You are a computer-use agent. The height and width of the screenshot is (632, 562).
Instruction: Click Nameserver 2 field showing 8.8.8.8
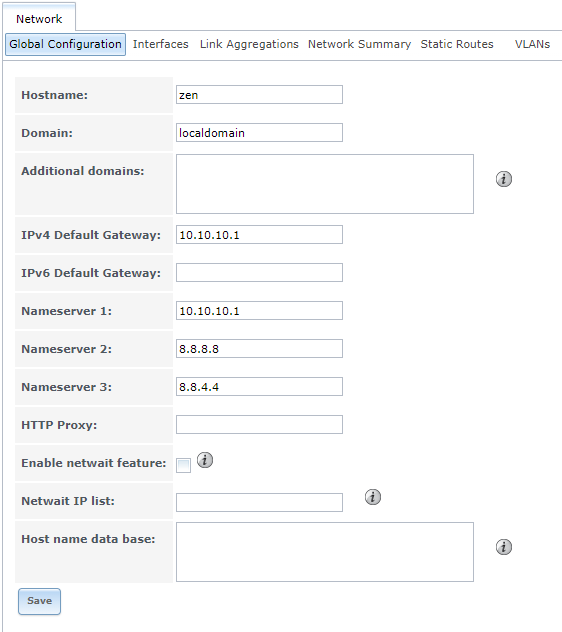pyautogui.click(x=259, y=348)
